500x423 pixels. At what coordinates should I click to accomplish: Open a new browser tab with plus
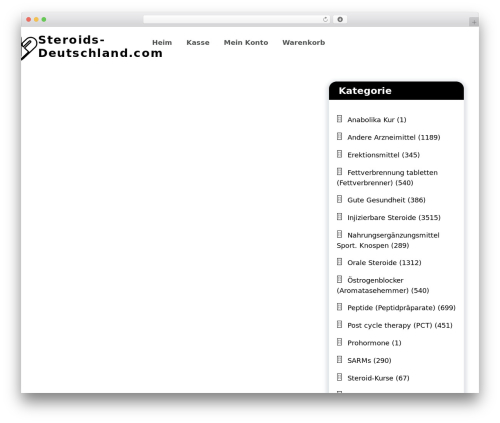(x=474, y=22)
